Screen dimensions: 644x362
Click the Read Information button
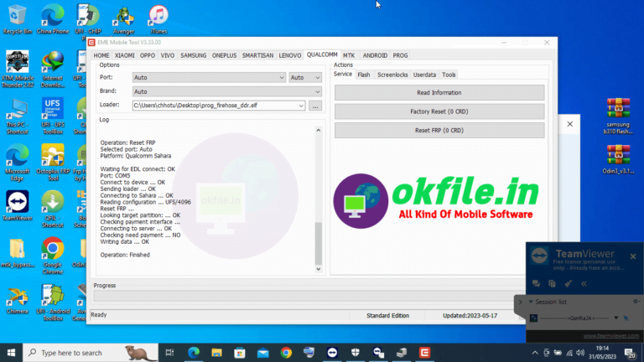click(439, 93)
